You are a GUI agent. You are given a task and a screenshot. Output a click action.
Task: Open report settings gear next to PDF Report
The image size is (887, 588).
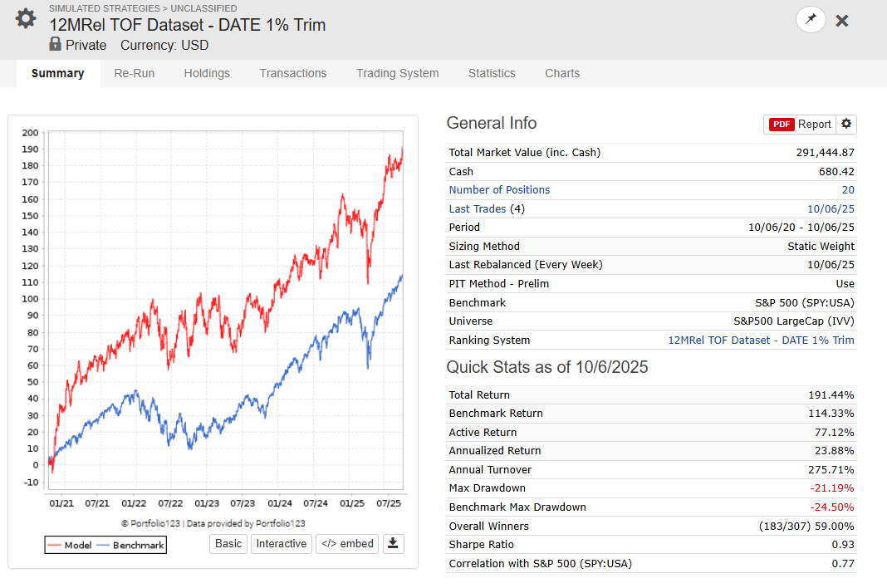click(845, 124)
